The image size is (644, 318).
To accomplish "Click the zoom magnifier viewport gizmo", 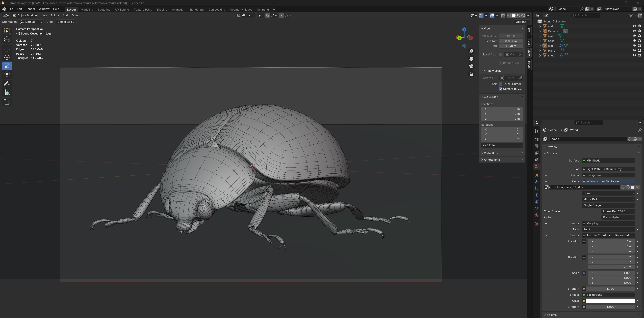I will (471, 51).
